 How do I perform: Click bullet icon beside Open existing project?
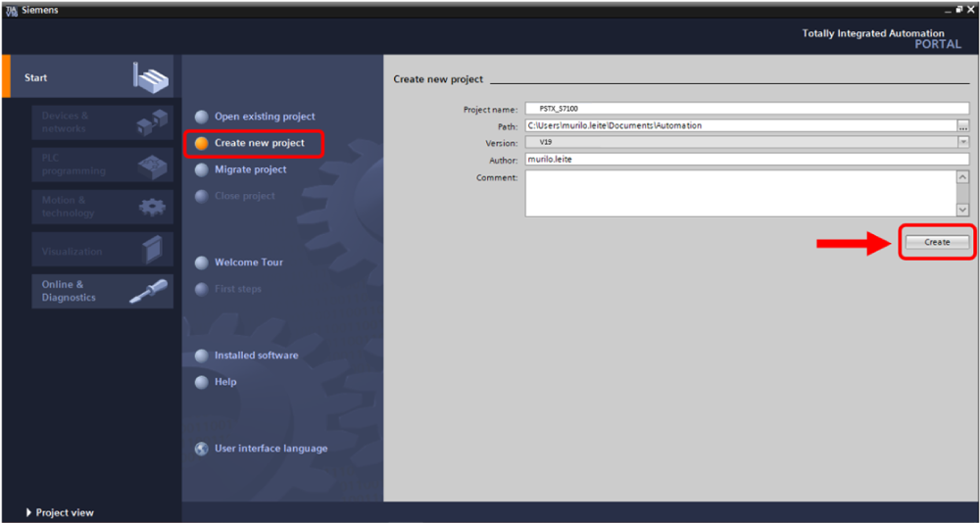[201, 117]
